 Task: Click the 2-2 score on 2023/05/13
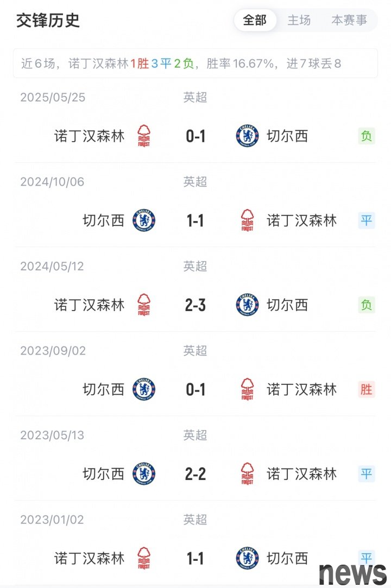click(x=195, y=474)
